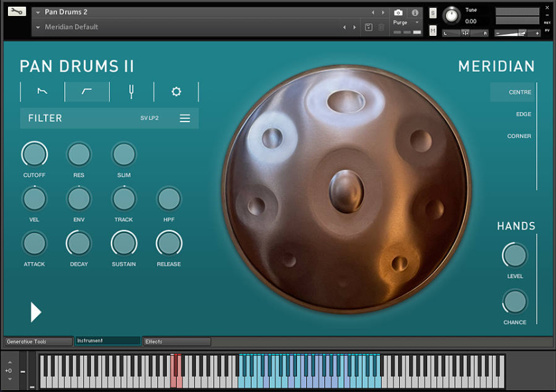Click the HANDS LEVEL knob
The image size is (556, 392).
pyautogui.click(x=515, y=255)
